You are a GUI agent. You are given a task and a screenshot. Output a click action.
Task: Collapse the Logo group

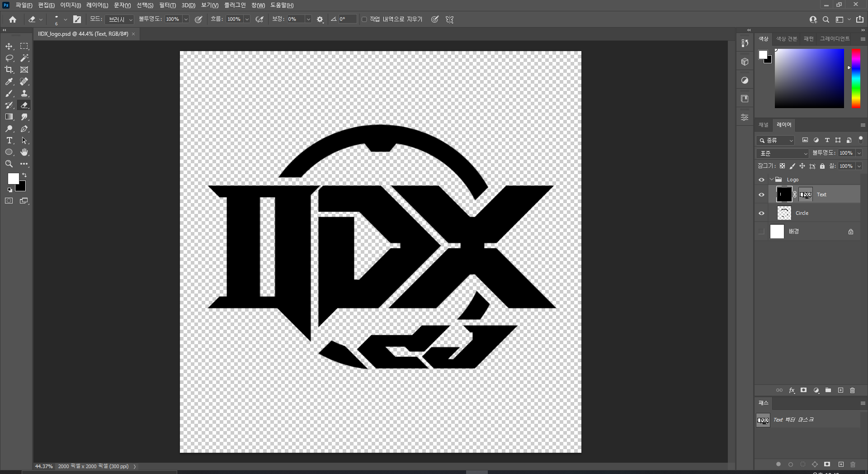[x=771, y=180]
